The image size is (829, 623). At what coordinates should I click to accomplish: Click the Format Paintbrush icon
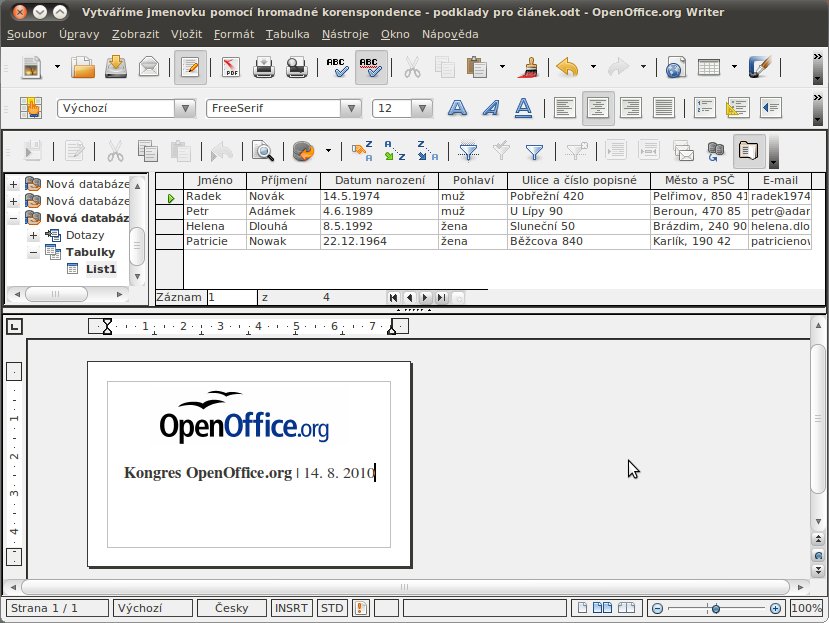tap(528, 68)
